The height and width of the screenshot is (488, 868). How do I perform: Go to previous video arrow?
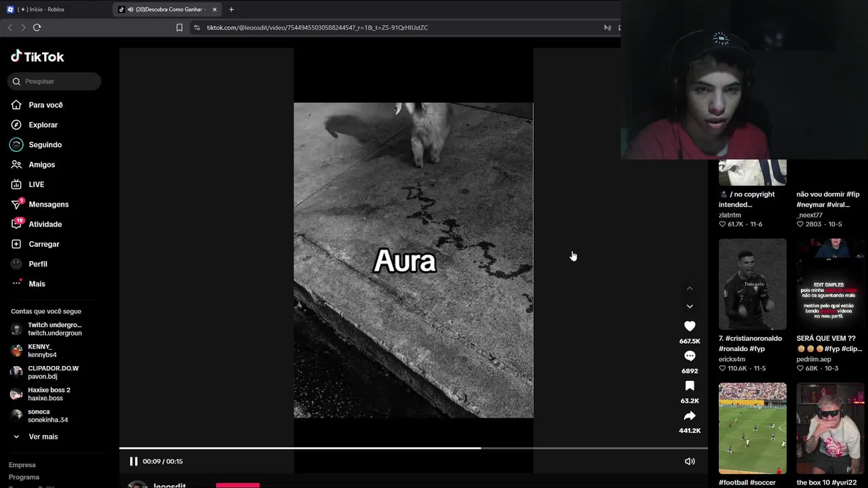pyautogui.click(x=690, y=289)
